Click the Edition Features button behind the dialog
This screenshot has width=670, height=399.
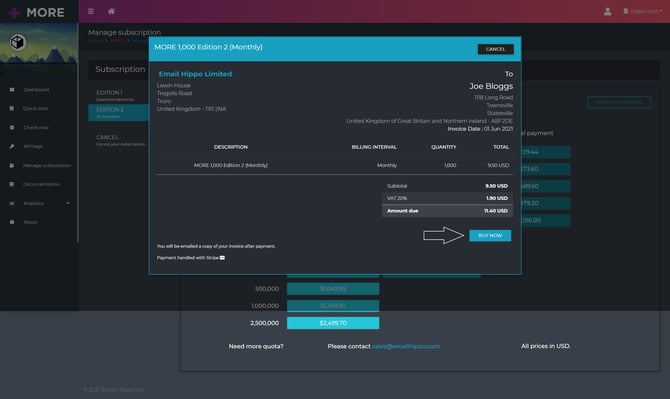[x=619, y=102]
